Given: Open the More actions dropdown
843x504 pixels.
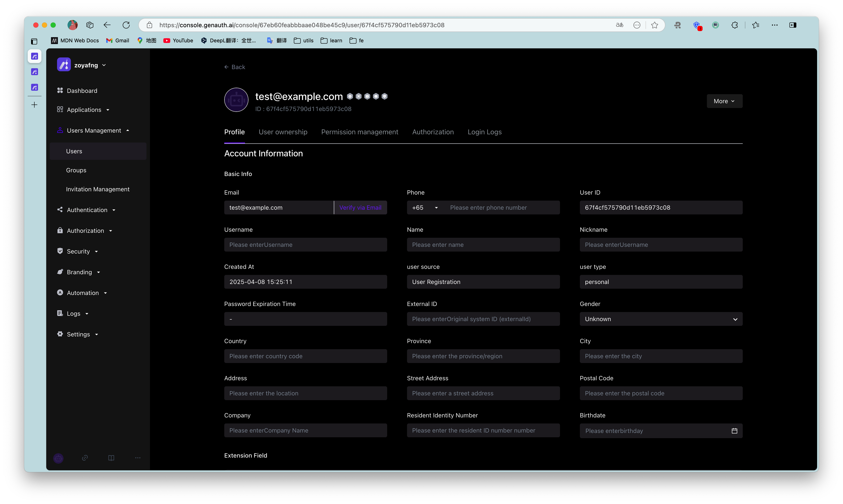Looking at the screenshot, I should coord(724,101).
